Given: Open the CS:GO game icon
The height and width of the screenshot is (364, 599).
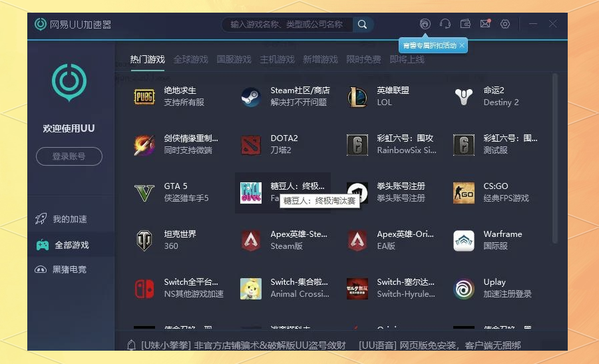Looking at the screenshot, I should tap(464, 192).
